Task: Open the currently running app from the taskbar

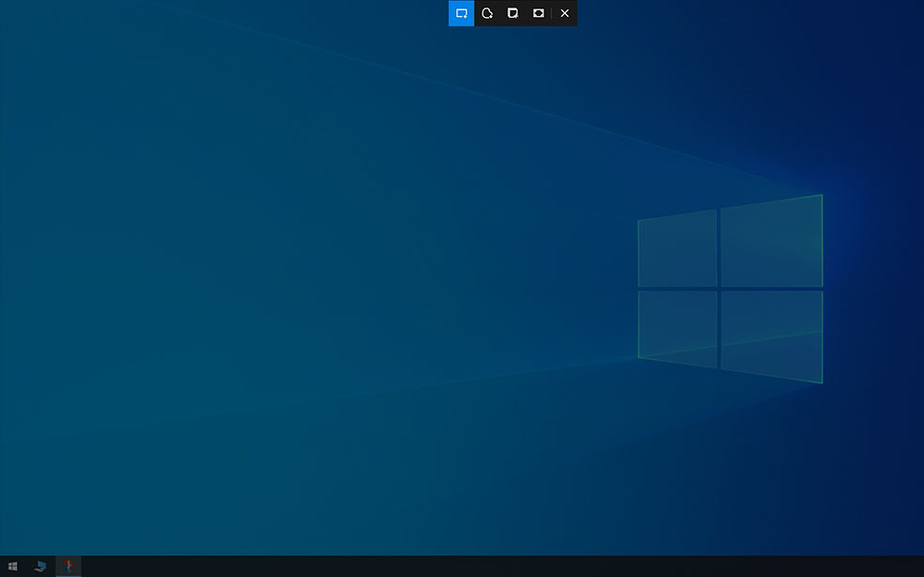Action: coord(67,565)
